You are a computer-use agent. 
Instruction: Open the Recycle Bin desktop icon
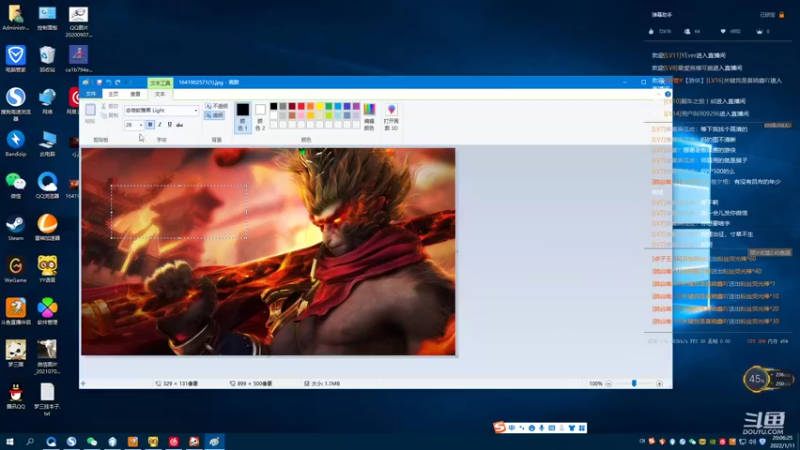pos(47,59)
